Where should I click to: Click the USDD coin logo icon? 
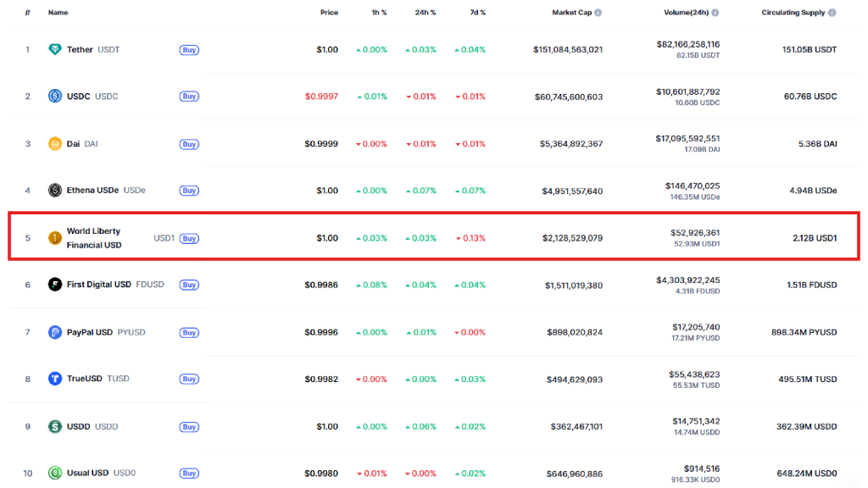[55, 427]
